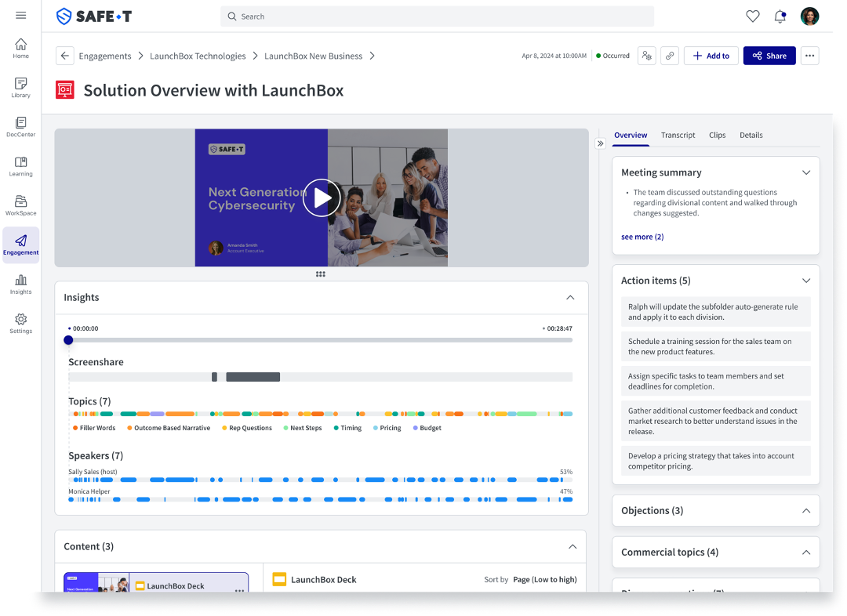847x616 pixels.
Task: Click into the Search field
Action: (437, 16)
